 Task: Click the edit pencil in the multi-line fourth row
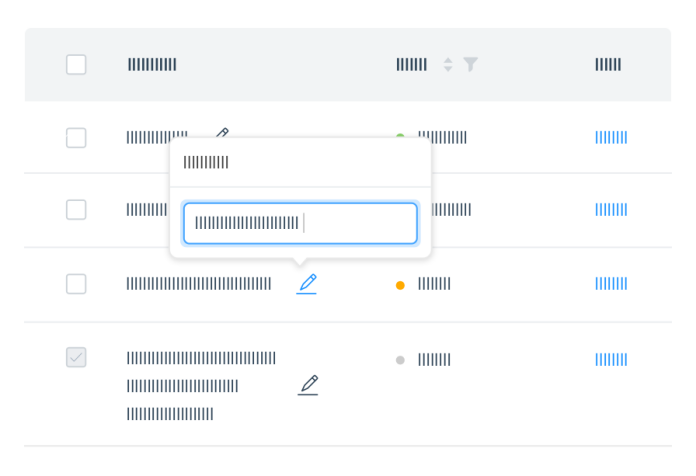tap(308, 384)
